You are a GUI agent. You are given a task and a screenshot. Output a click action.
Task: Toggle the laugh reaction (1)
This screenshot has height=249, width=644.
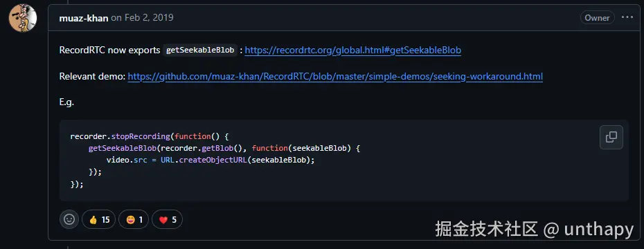coord(134,220)
